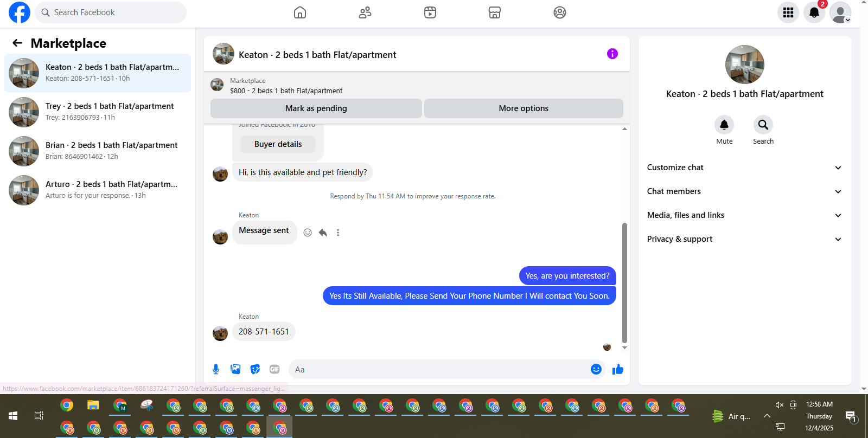
Task: Open the $800 - 2 beds 1 bath listing link
Action: coord(286,91)
